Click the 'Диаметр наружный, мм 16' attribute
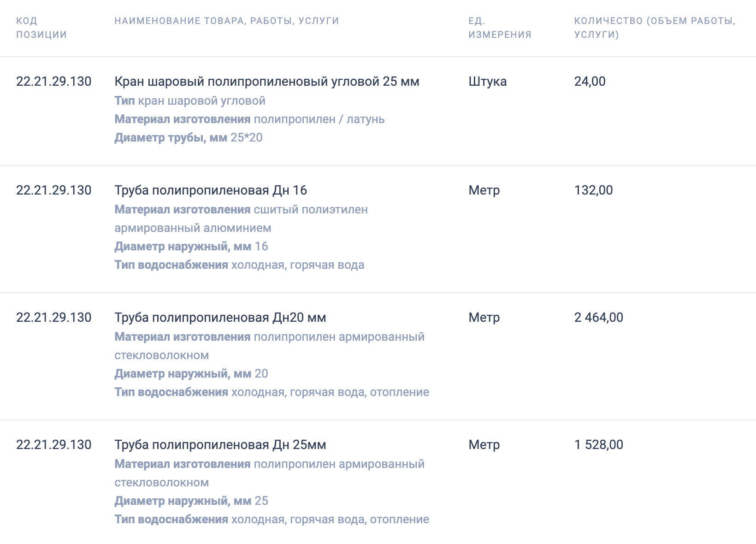 click(191, 247)
